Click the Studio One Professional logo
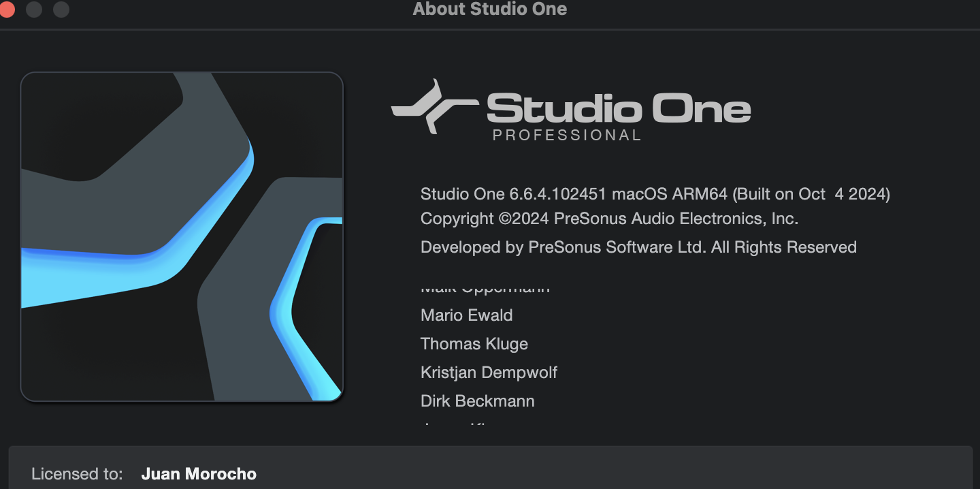Screen dimensions: 980x489 point(571,110)
